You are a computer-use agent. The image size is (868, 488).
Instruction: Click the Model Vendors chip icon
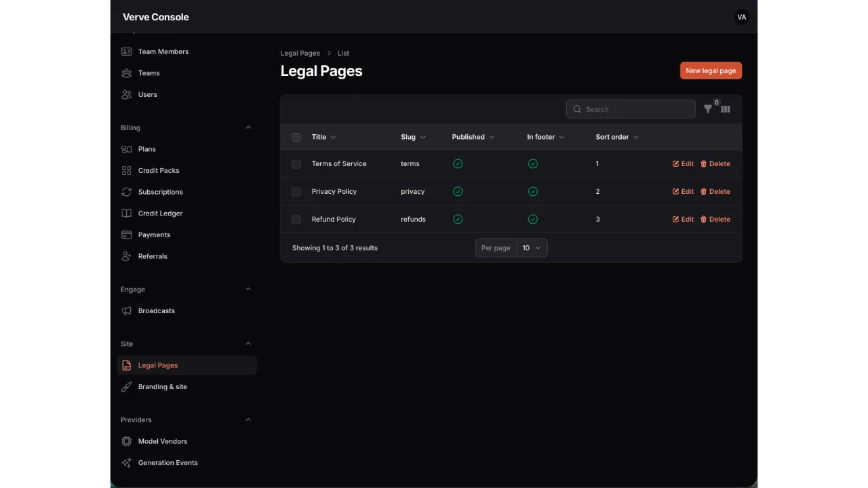(126, 441)
